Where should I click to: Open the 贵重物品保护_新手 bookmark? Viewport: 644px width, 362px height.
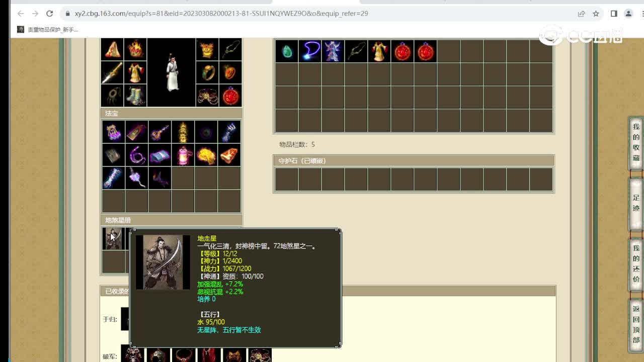point(48,30)
